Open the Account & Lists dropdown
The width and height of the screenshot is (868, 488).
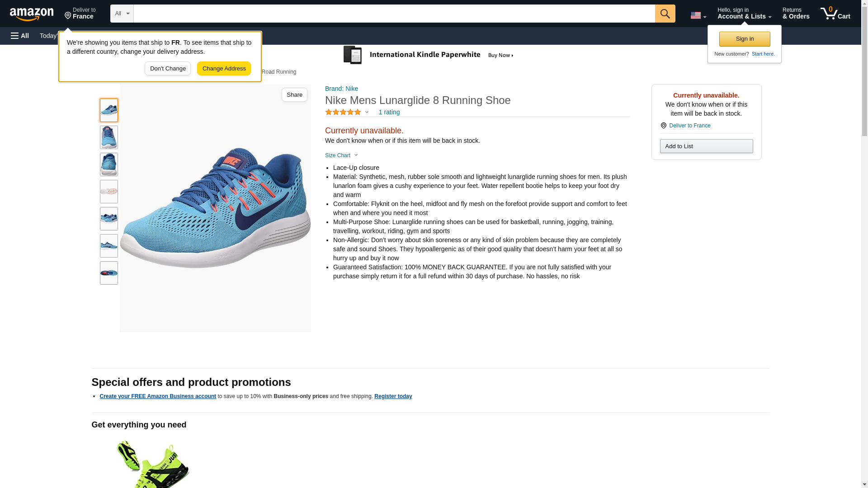pyautogui.click(x=744, y=14)
